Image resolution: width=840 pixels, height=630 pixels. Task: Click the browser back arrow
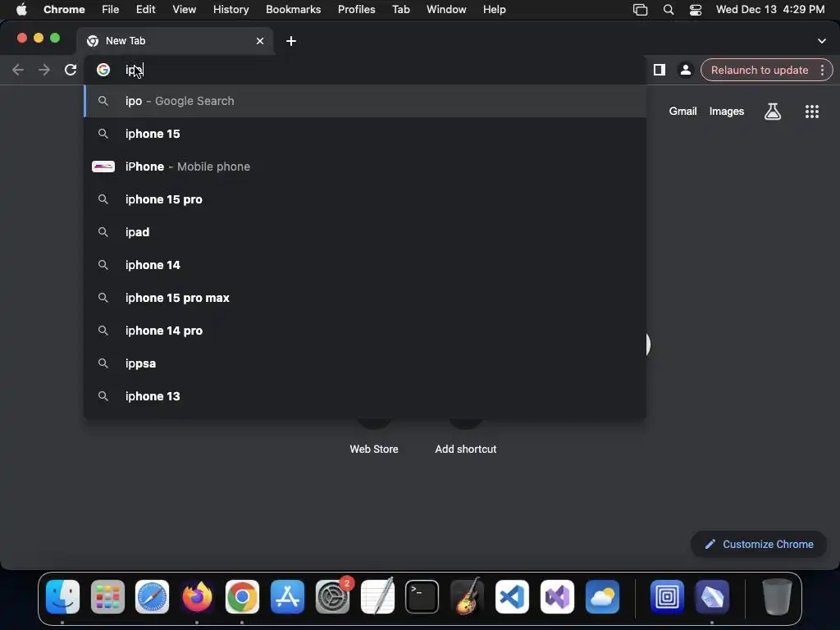18,71
